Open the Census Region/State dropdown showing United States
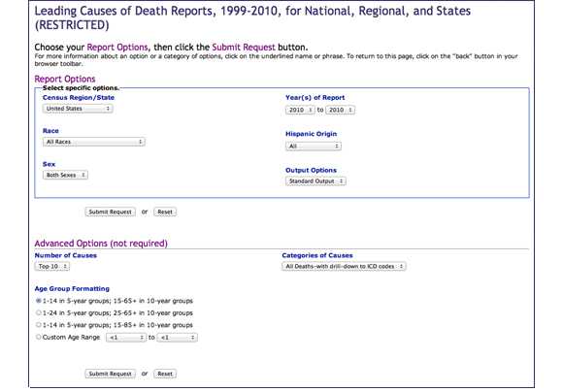This screenshot has width=563, height=392. (x=78, y=109)
